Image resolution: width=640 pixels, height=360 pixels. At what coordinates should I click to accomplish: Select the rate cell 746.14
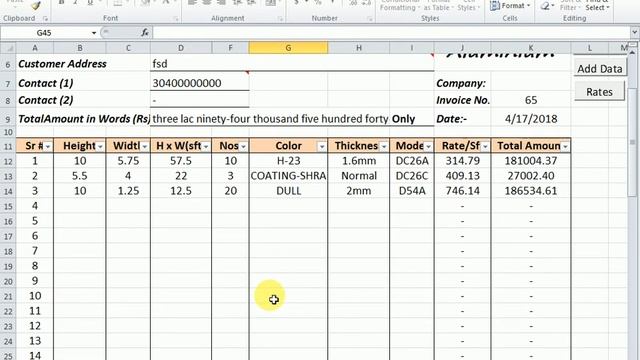[x=462, y=191]
